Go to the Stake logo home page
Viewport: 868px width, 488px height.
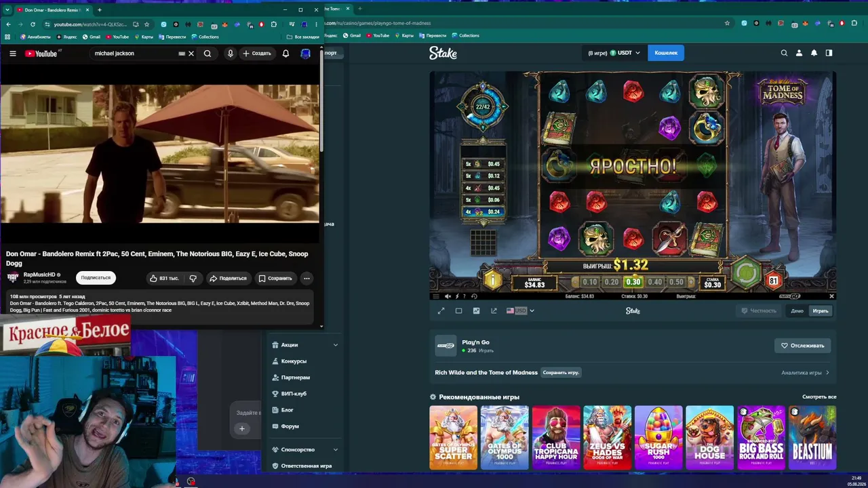[x=443, y=53]
